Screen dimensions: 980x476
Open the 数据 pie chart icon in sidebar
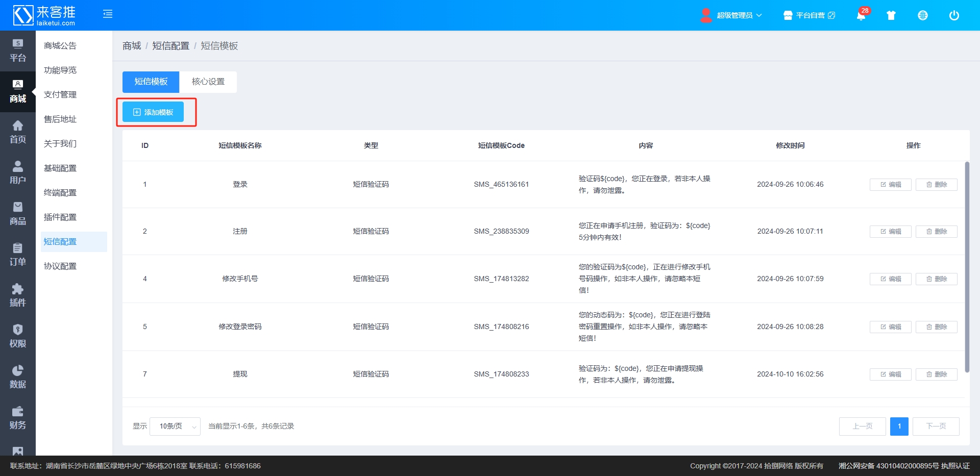tap(18, 377)
